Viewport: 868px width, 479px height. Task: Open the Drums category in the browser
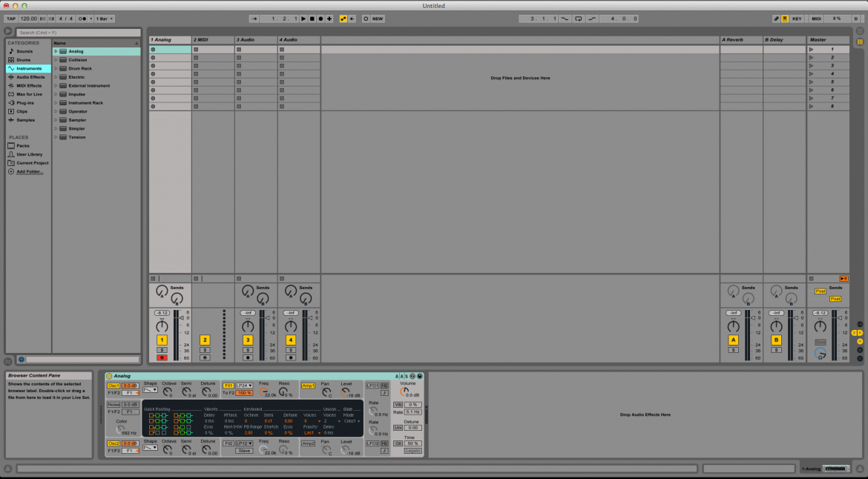tap(24, 59)
